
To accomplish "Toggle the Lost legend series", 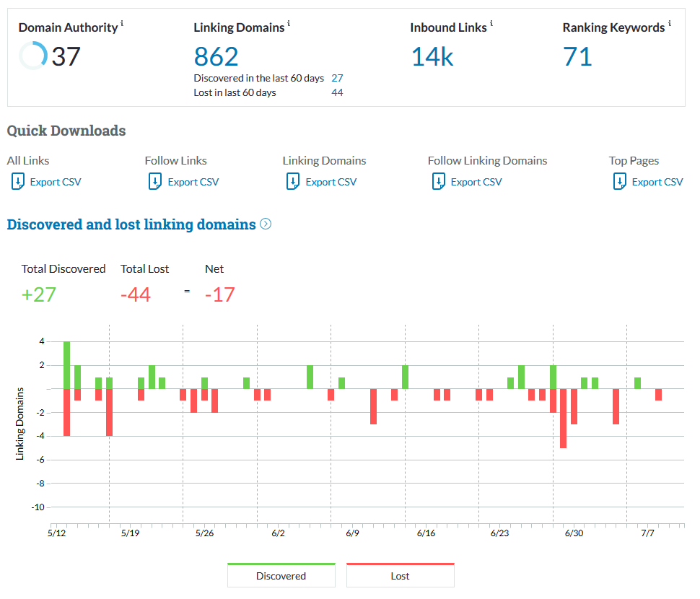I will coord(400,576).
